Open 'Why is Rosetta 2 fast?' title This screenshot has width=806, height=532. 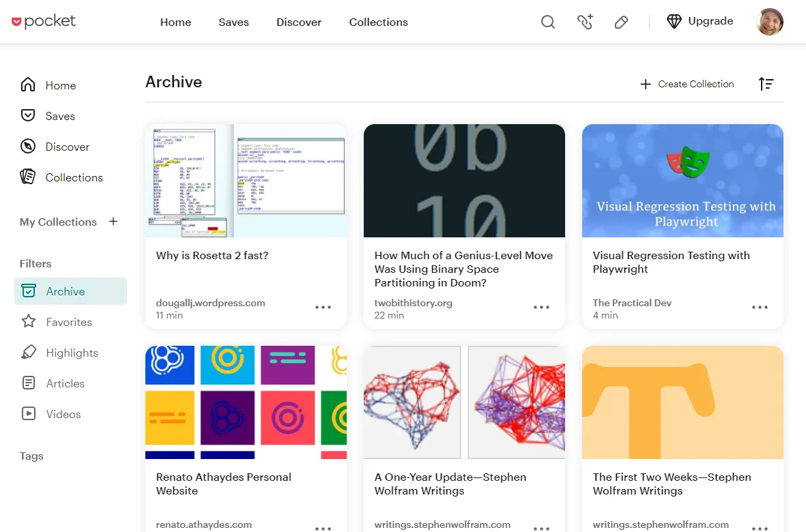coord(212,256)
